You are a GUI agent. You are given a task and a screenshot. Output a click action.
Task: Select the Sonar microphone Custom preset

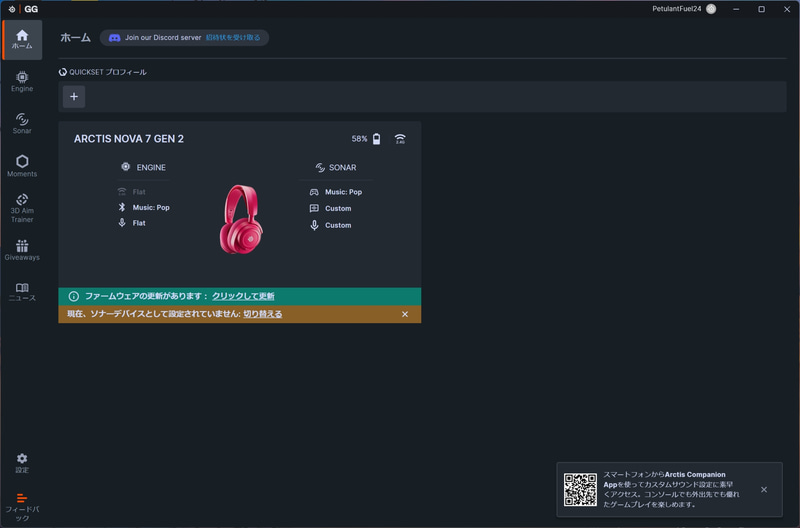338,225
